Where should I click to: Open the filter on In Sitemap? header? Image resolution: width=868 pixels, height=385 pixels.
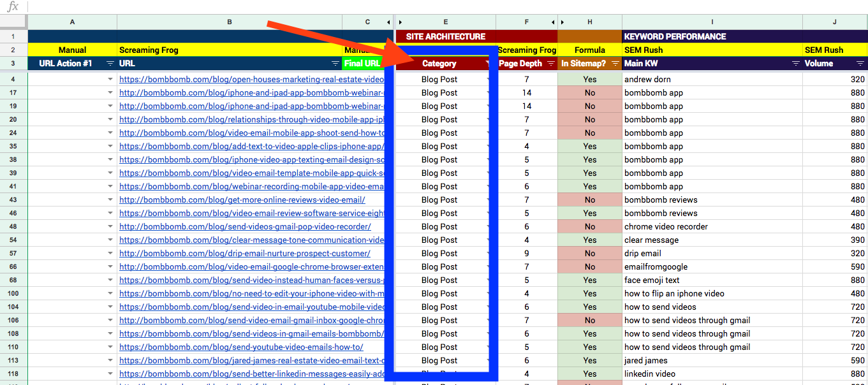[x=615, y=64]
